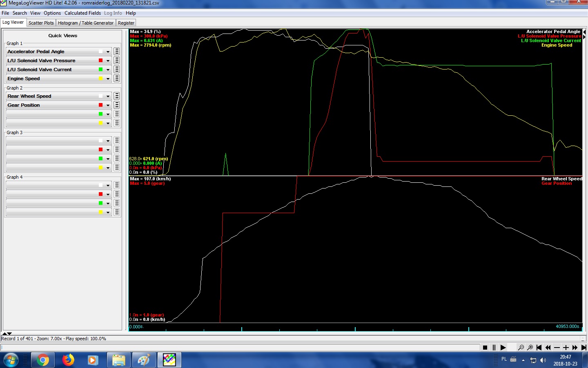
Task: Click the red swatch on Gear Position
Action: click(x=100, y=105)
